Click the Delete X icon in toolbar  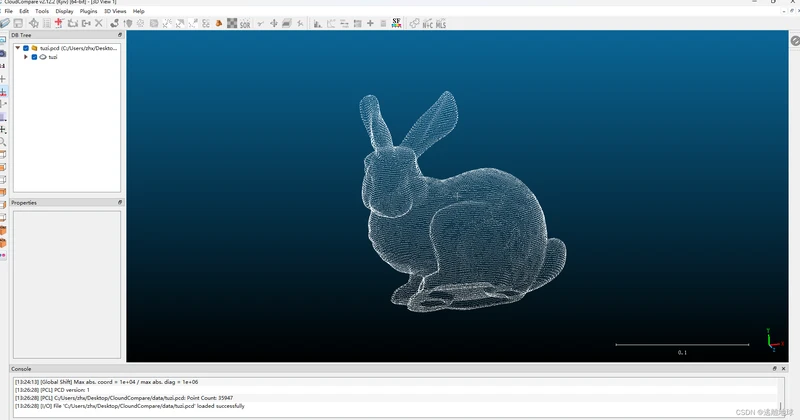point(99,23)
